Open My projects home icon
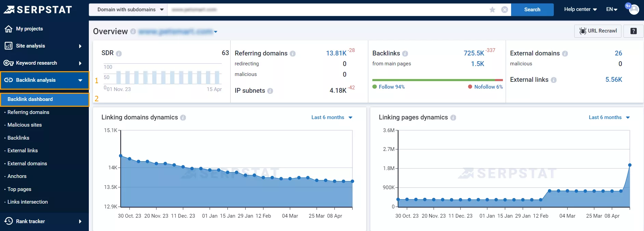Image resolution: width=644 pixels, height=231 pixels. pyautogui.click(x=9, y=29)
